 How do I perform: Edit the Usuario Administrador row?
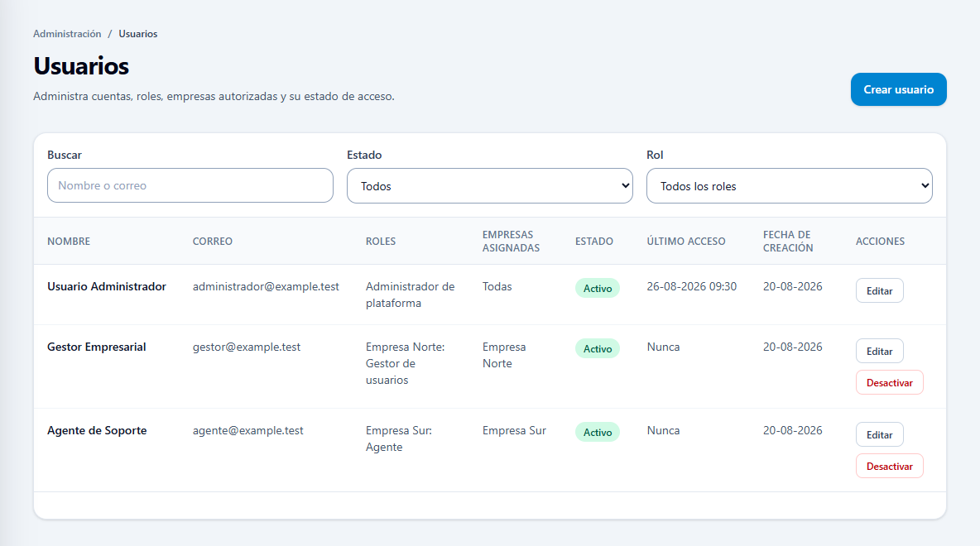(x=879, y=290)
